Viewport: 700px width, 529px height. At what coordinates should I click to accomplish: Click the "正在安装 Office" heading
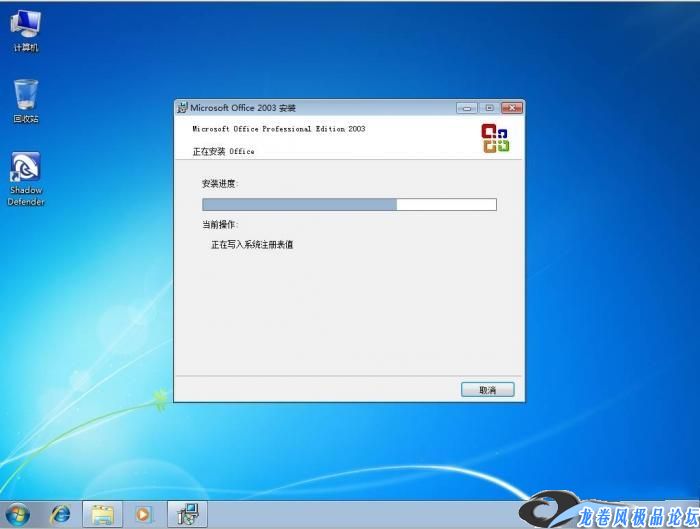pyautogui.click(x=223, y=151)
